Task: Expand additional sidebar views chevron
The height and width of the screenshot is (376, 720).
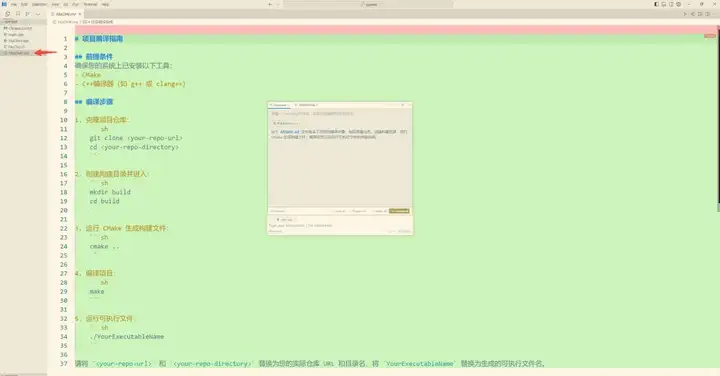Action: pyautogui.click(x=38, y=14)
